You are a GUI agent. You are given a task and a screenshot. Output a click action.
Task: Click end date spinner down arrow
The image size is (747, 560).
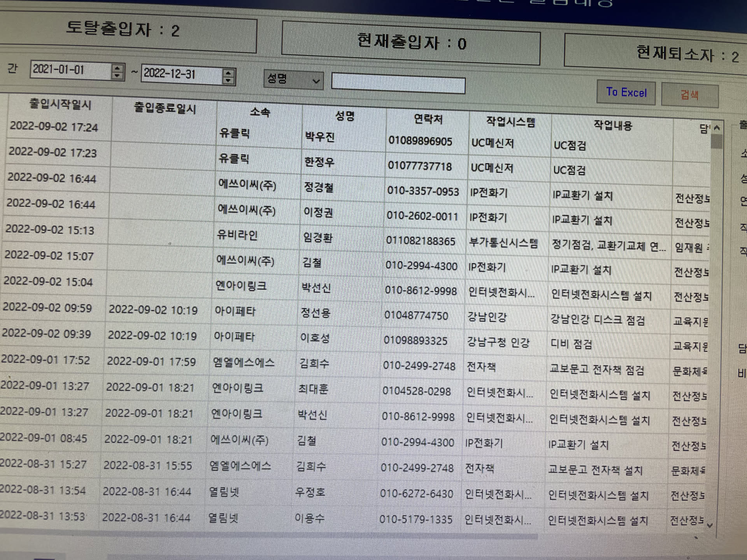click(x=228, y=80)
